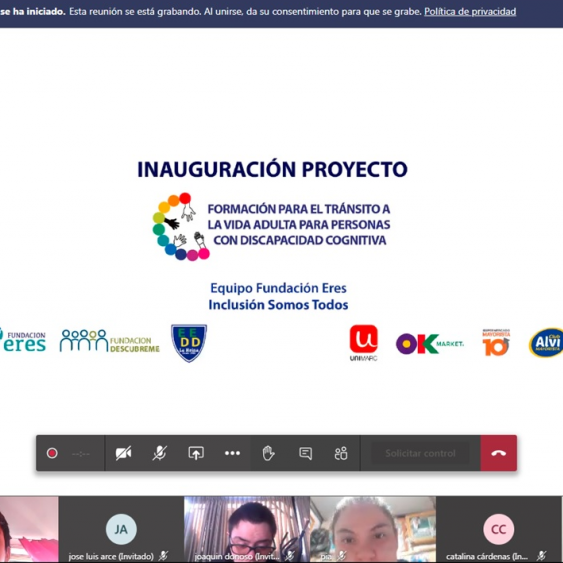Turn on the camera
This screenshot has height=563, width=563.
(123, 453)
